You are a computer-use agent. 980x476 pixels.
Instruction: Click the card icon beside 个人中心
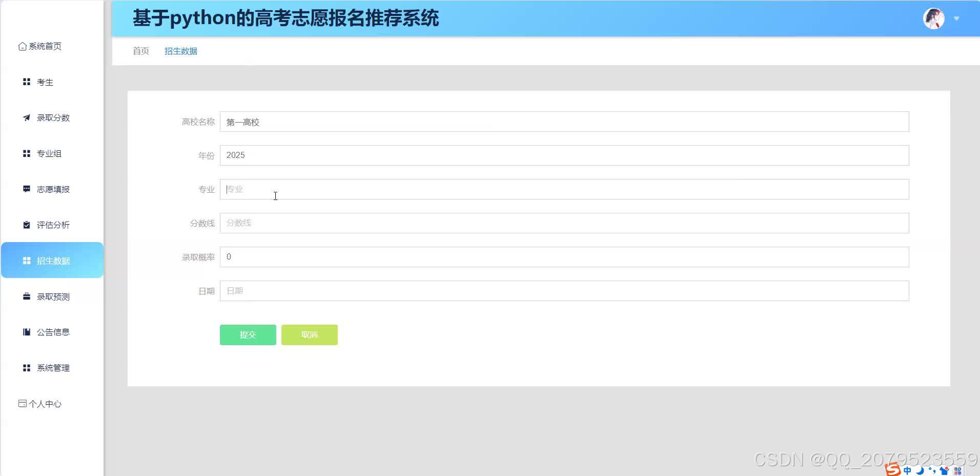click(x=23, y=404)
